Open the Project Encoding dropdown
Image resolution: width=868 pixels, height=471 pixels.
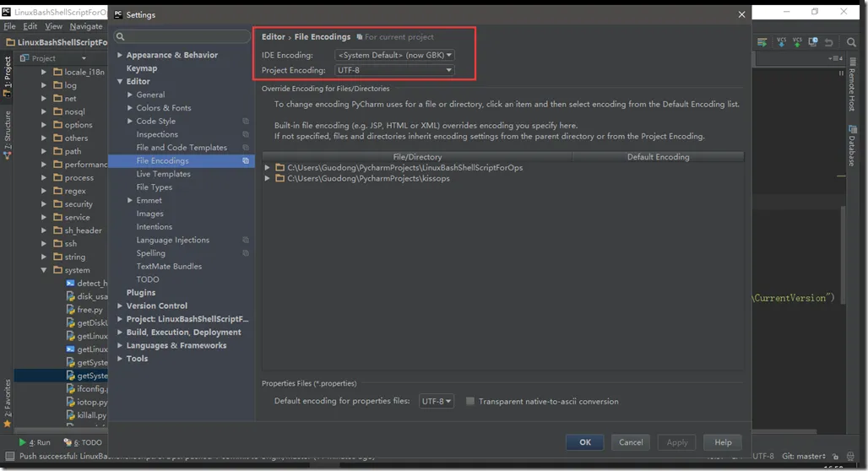point(394,70)
